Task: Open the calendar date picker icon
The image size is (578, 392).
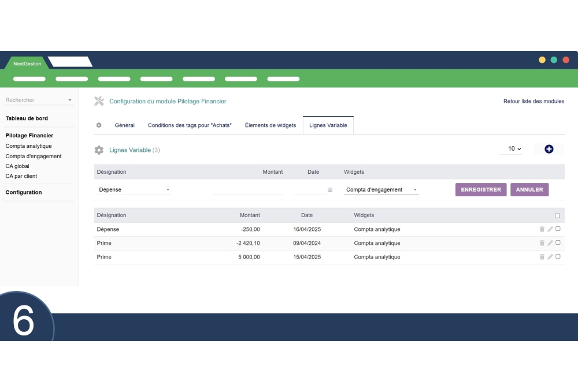Action: [x=330, y=190]
